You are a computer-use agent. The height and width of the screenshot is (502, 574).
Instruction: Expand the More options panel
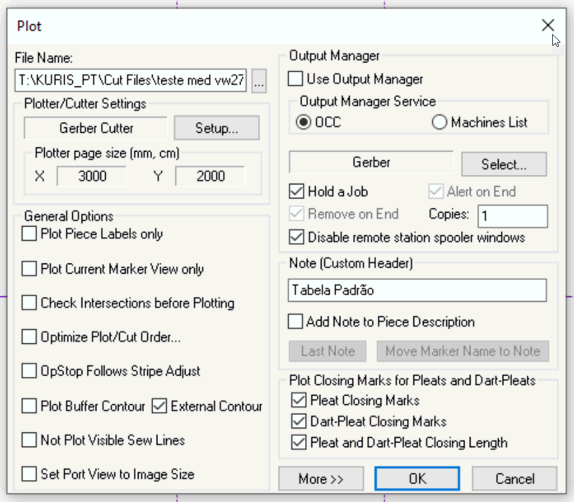pos(321,479)
